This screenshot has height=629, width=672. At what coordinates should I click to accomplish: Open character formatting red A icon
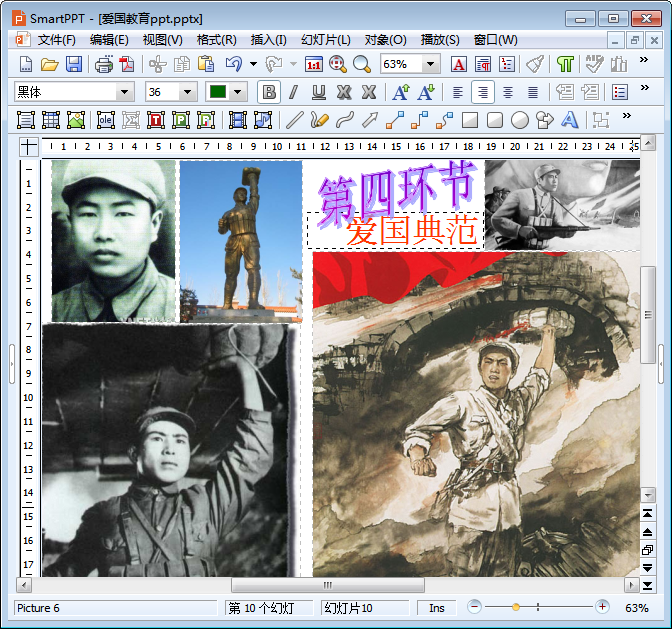(459, 65)
